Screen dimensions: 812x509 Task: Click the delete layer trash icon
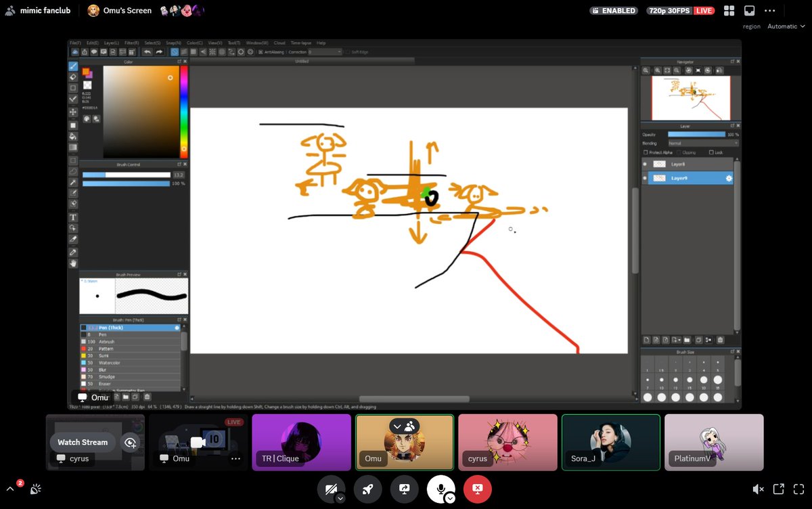720,340
